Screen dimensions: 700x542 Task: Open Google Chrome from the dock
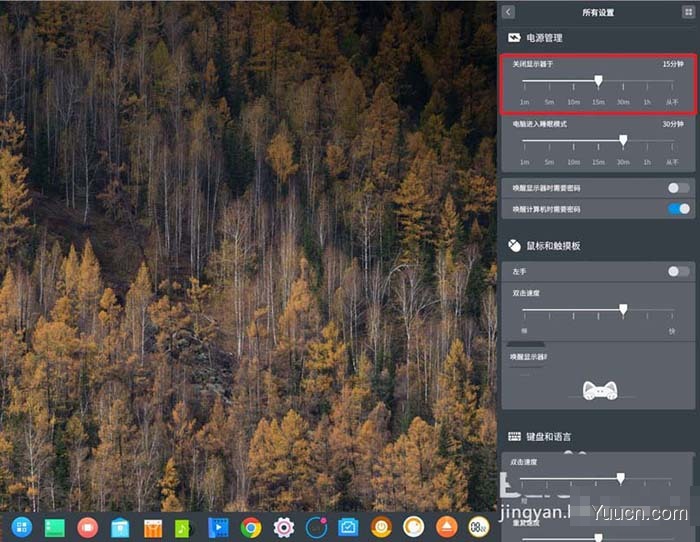(251, 528)
